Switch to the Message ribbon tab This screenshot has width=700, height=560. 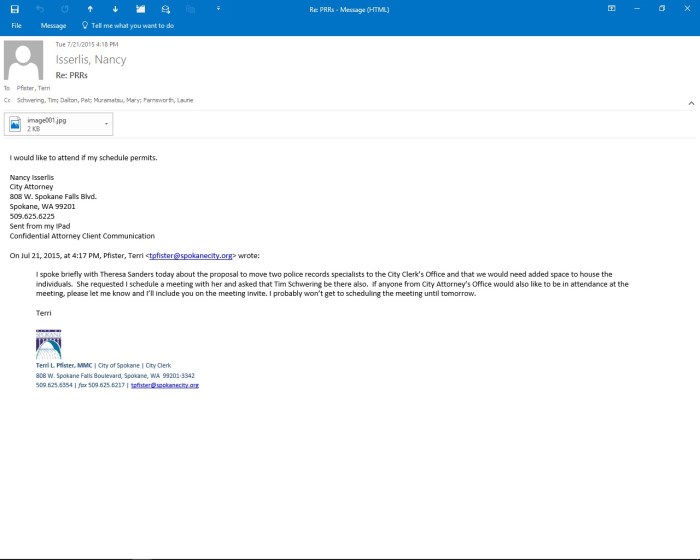tap(53, 25)
